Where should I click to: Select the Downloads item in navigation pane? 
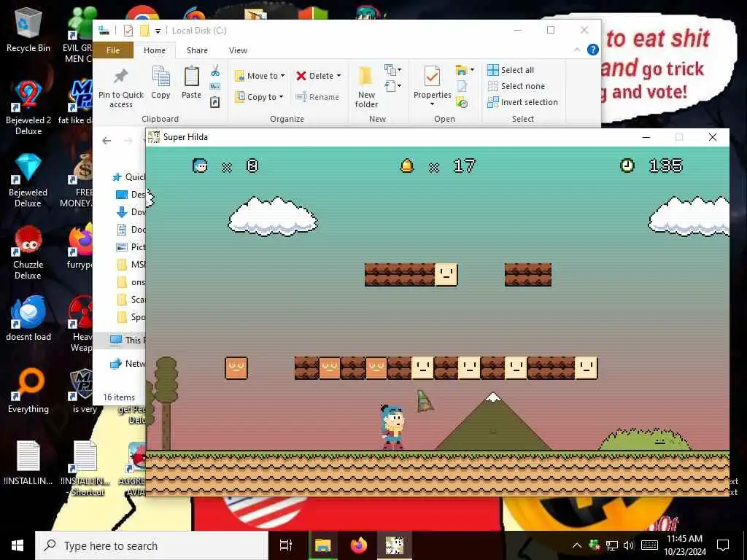[131, 212]
